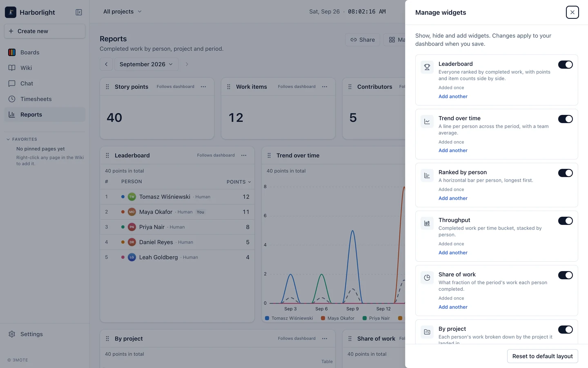This screenshot has width=588, height=368.
Task: Toggle the By project widget switch
Action: coord(566,330)
